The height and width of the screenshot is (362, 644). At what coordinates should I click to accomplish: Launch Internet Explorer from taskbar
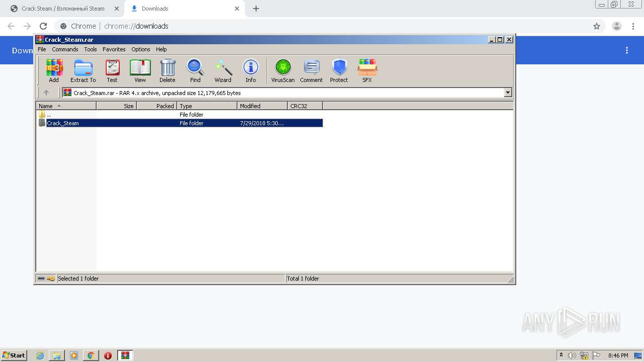tap(40, 355)
